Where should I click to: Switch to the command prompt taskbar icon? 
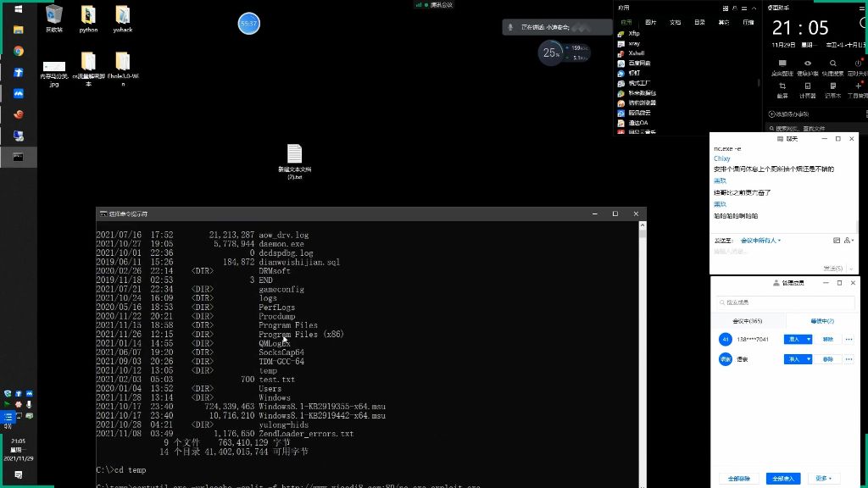click(x=19, y=157)
